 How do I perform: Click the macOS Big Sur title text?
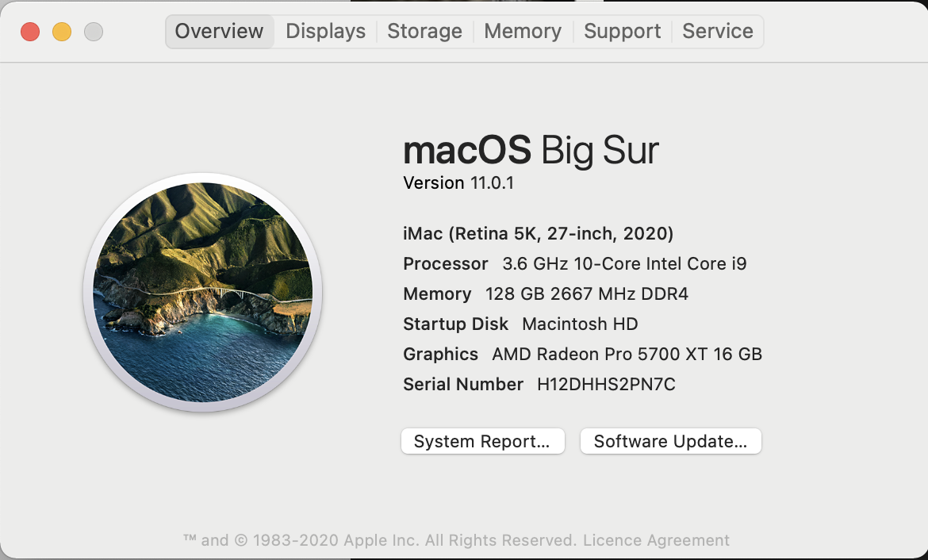pos(530,151)
